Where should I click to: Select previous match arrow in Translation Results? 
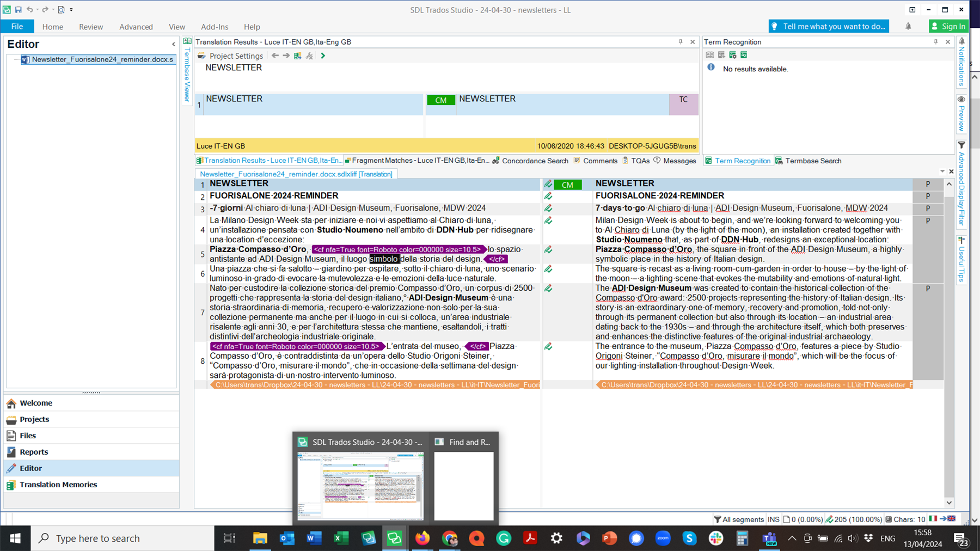pos(275,56)
